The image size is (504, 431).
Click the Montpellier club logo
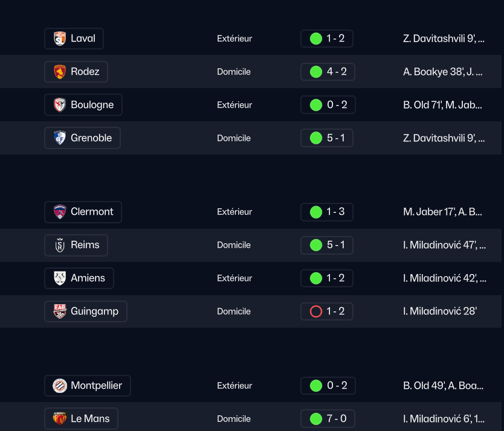click(x=59, y=386)
